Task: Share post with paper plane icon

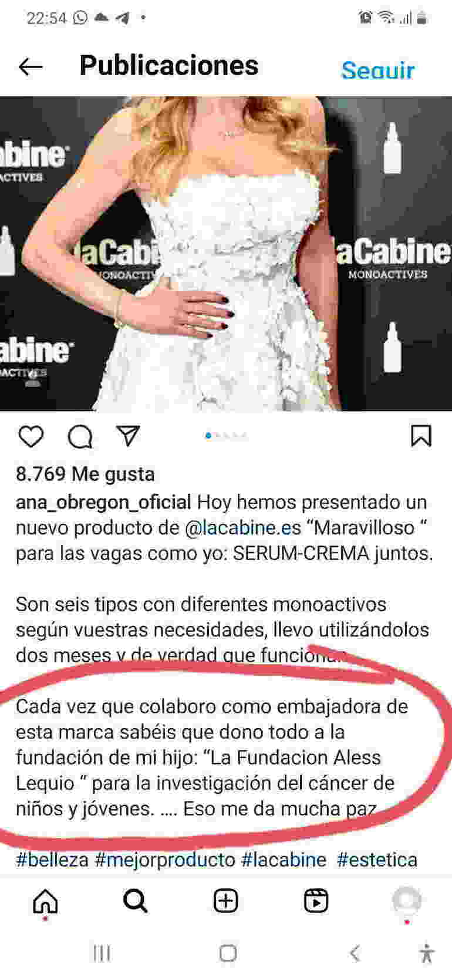Action: tap(128, 436)
